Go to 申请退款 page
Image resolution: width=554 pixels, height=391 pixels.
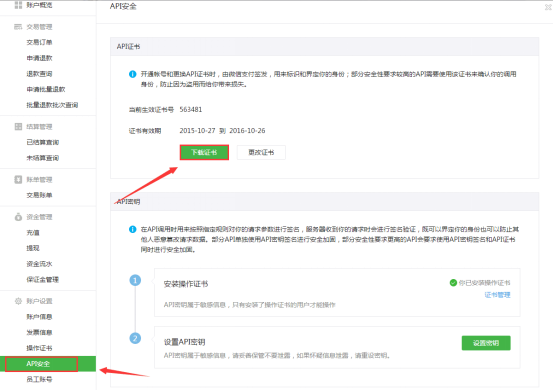pyautogui.click(x=39, y=58)
